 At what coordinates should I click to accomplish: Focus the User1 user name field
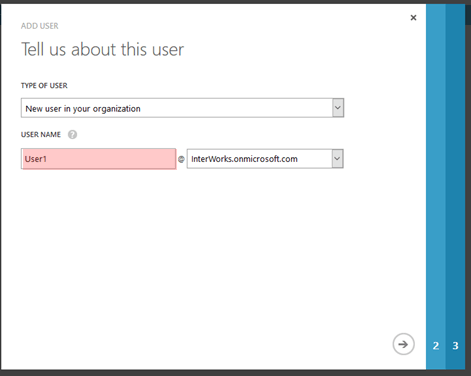pos(98,159)
